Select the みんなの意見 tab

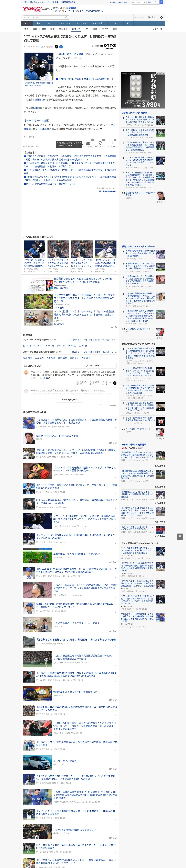(99, 24)
